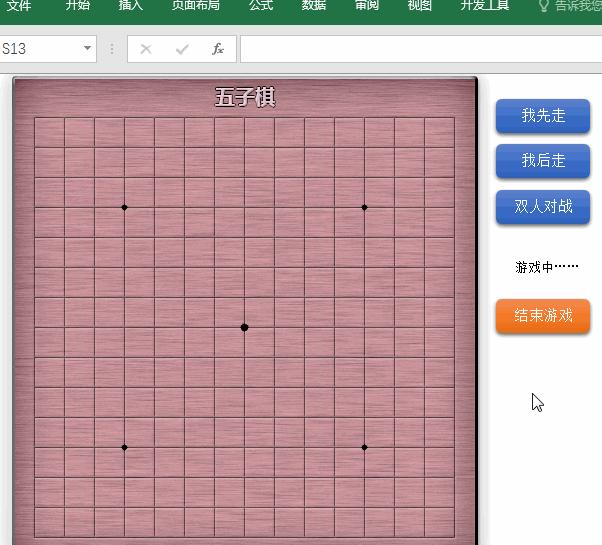This screenshot has width=602, height=545.
Task: Switch to the 开始 ribbon tab
Action: pyautogui.click(x=77, y=5)
